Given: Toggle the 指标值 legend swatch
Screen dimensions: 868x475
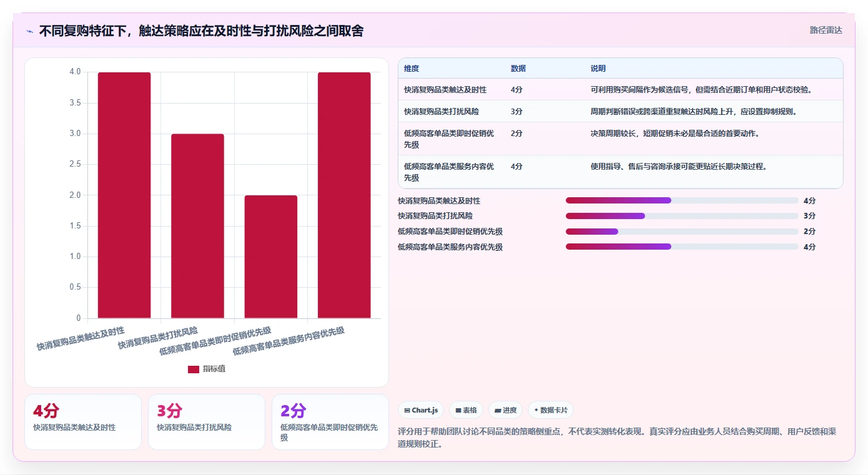Looking at the screenshot, I should (194, 369).
